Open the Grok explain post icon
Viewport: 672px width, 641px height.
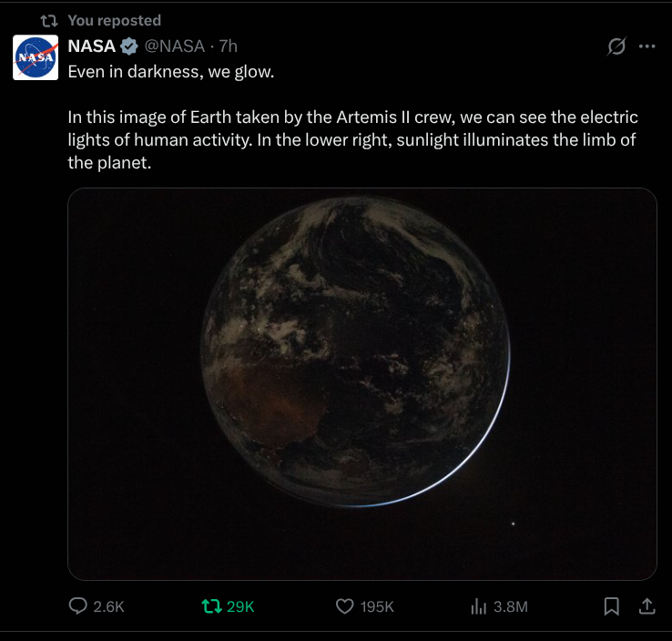(x=616, y=46)
